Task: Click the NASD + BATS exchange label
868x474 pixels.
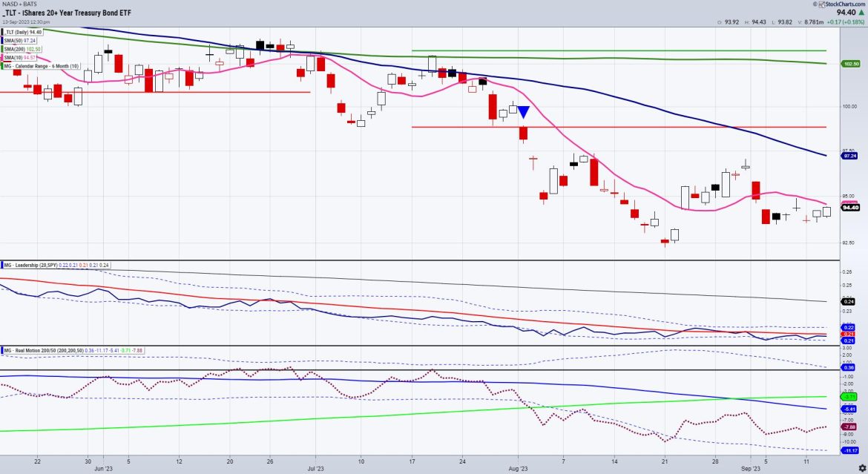Action: [x=19, y=4]
